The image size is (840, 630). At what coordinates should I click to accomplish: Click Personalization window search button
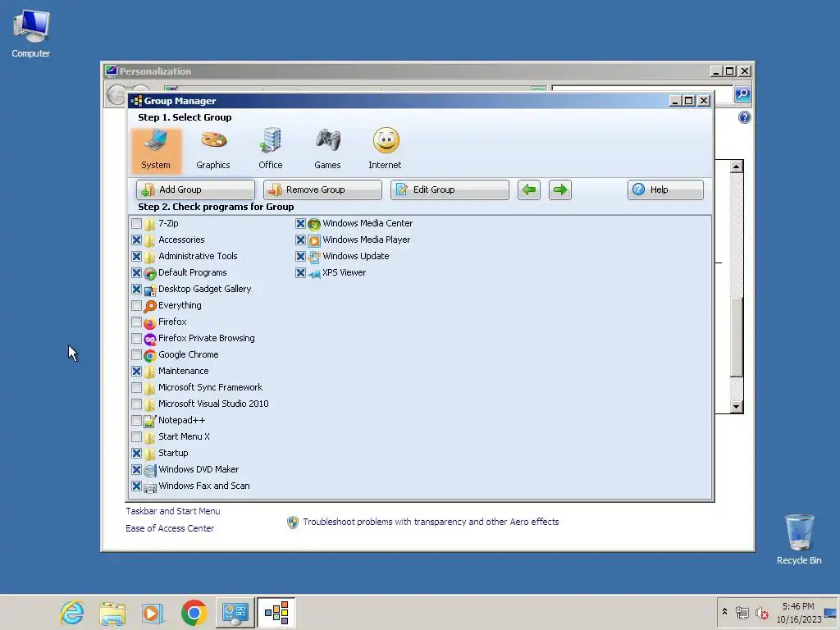742,94
